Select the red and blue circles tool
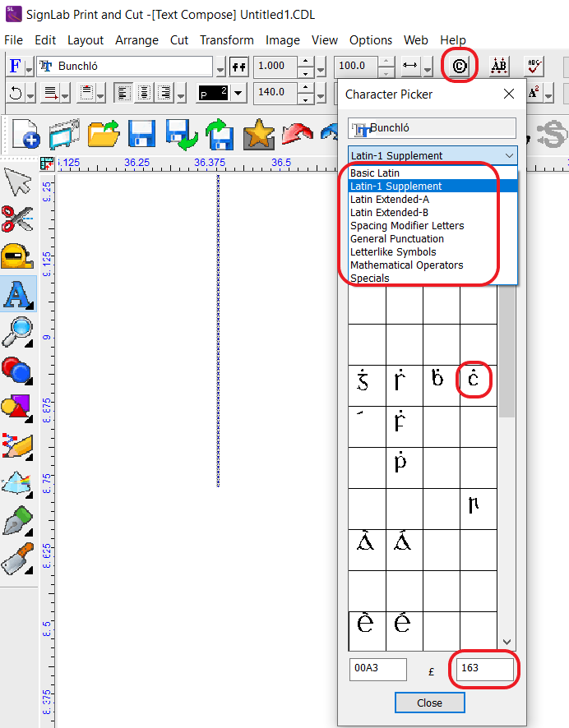 pyautogui.click(x=16, y=371)
